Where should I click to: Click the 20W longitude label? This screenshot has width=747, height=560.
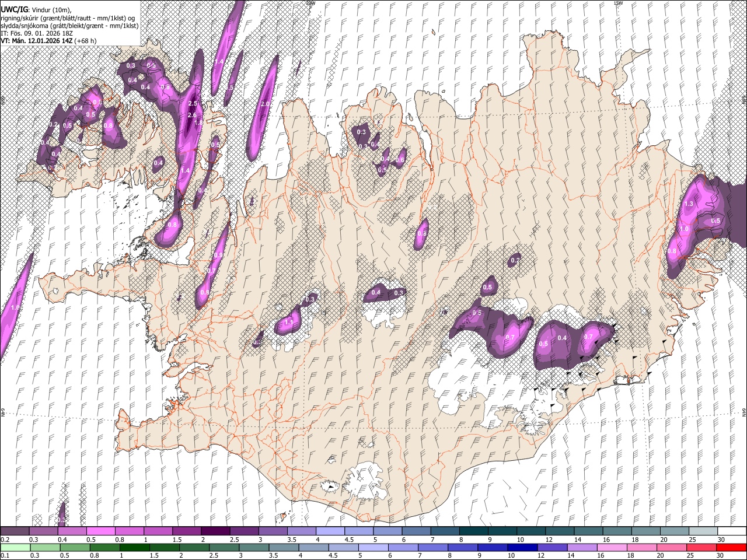coord(310,3)
